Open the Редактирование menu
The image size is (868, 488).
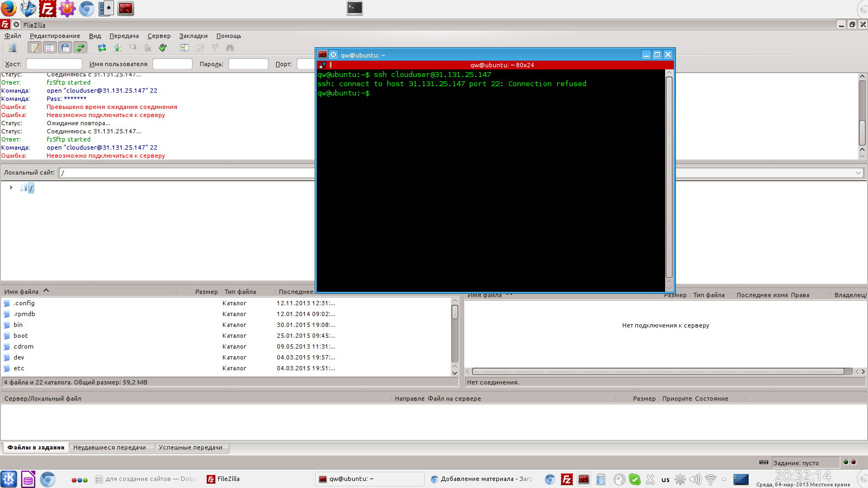pyautogui.click(x=55, y=36)
